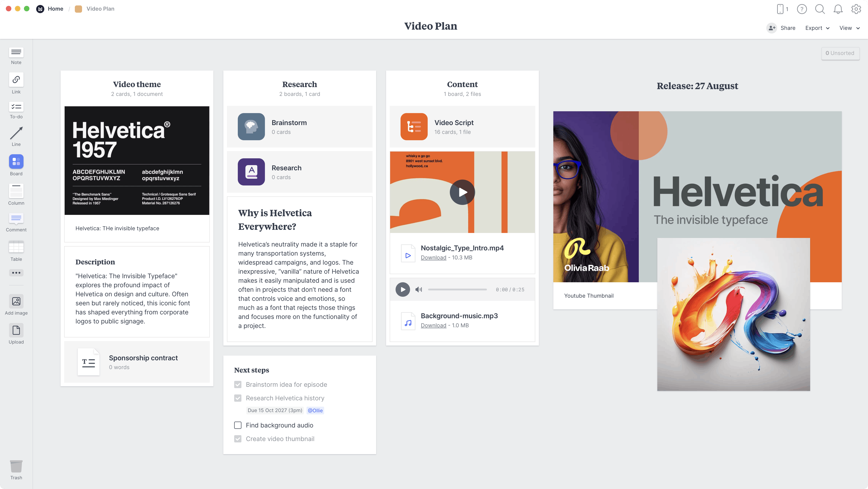Open the notifications bell
The image size is (868, 489).
(838, 9)
